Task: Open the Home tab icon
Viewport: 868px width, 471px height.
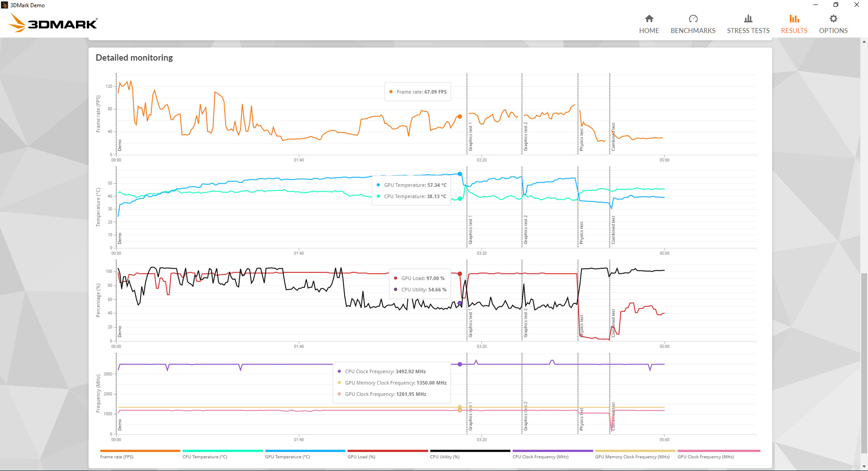Action: [649, 19]
